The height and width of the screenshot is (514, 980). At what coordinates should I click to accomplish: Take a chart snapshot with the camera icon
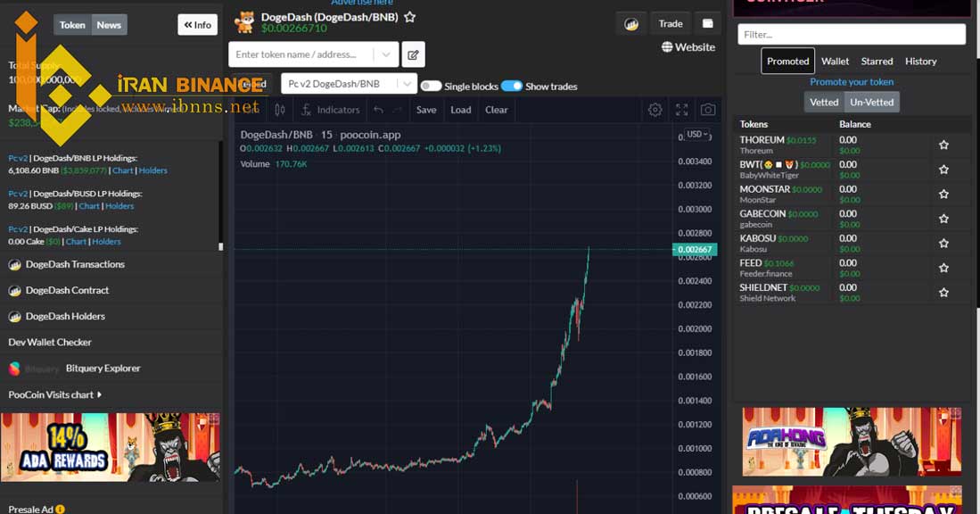(x=708, y=110)
